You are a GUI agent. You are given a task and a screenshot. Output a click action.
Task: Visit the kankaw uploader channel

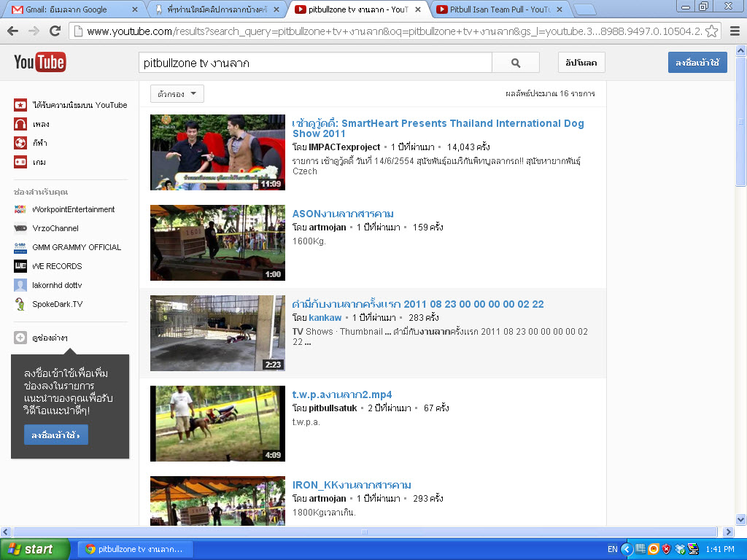coord(325,318)
